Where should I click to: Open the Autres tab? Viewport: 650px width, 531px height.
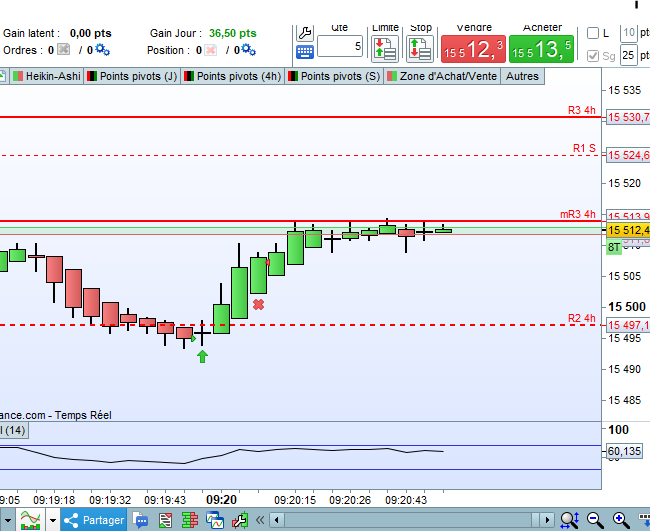point(522,76)
